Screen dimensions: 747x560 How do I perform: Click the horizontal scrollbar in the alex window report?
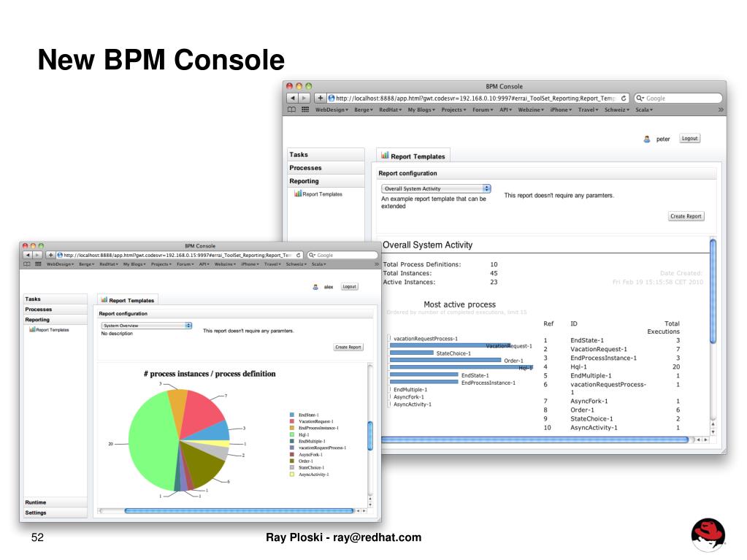coord(240,511)
